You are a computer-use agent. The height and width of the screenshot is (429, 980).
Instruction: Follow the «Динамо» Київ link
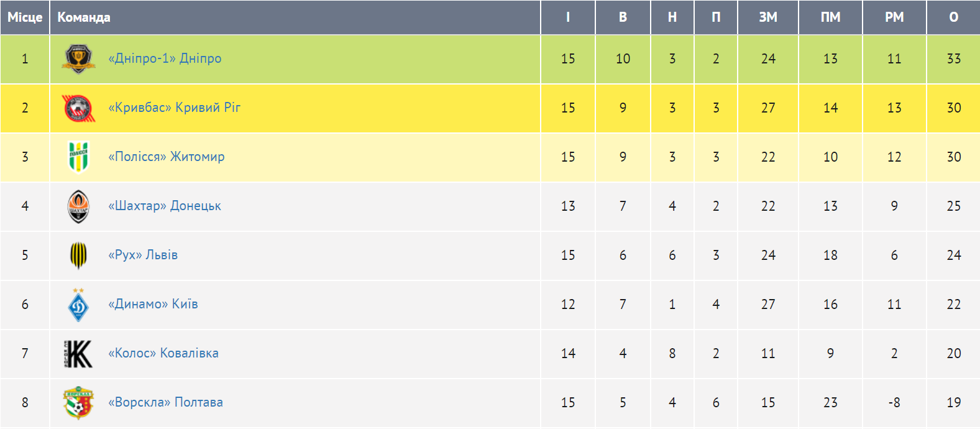coord(153,304)
